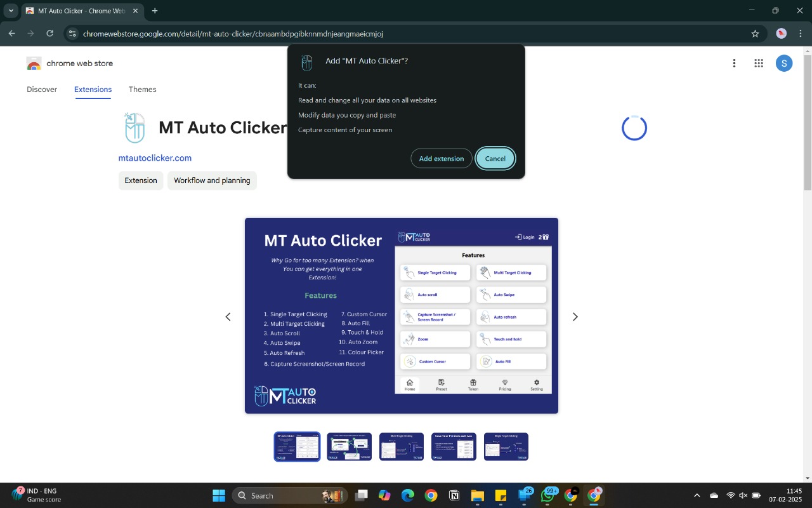Switch to the Themes tab

142,90
